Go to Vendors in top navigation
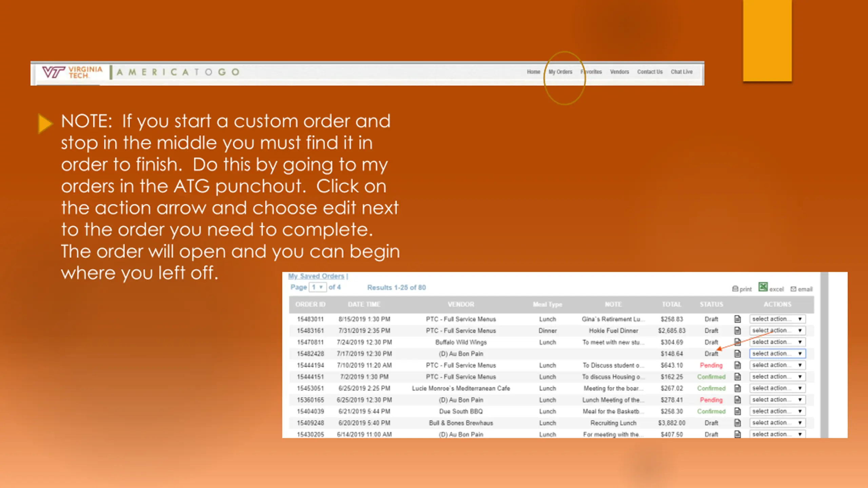 619,72
